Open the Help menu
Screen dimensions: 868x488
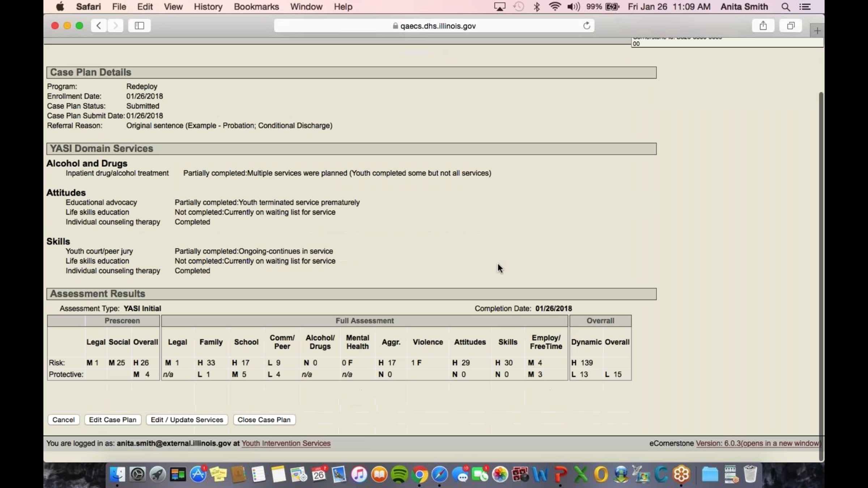[x=343, y=7]
